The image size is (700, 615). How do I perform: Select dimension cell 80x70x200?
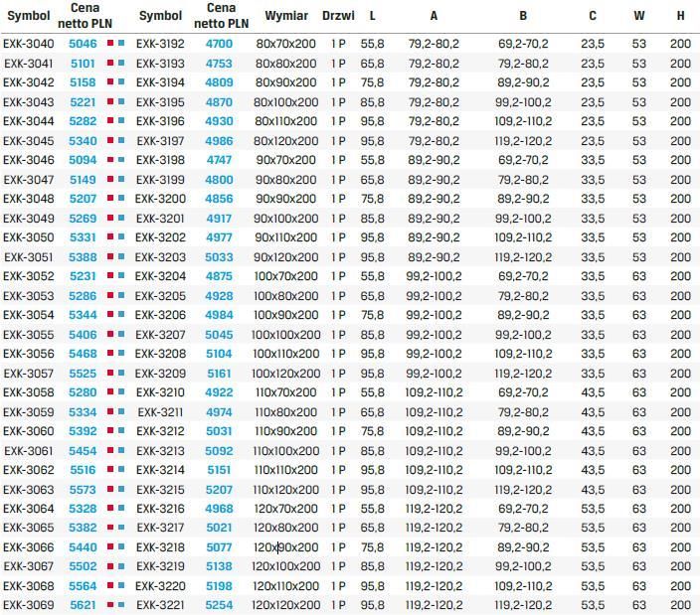point(286,45)
